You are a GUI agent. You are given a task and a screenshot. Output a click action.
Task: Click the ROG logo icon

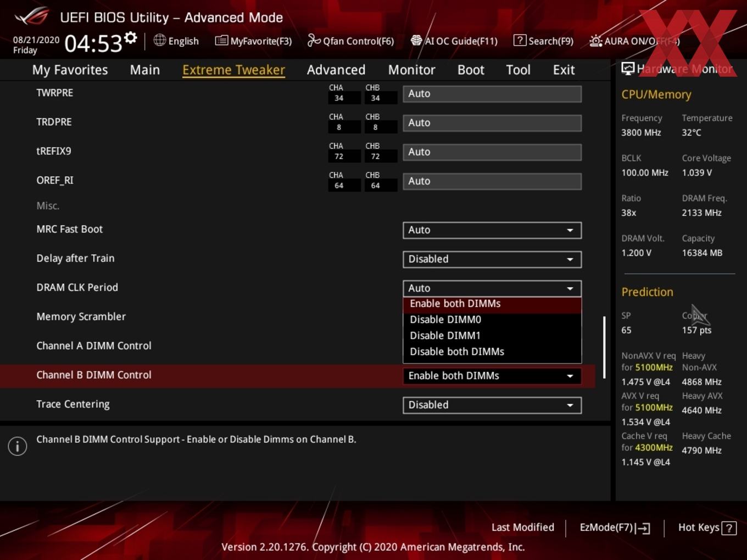[x=32, y=16]
